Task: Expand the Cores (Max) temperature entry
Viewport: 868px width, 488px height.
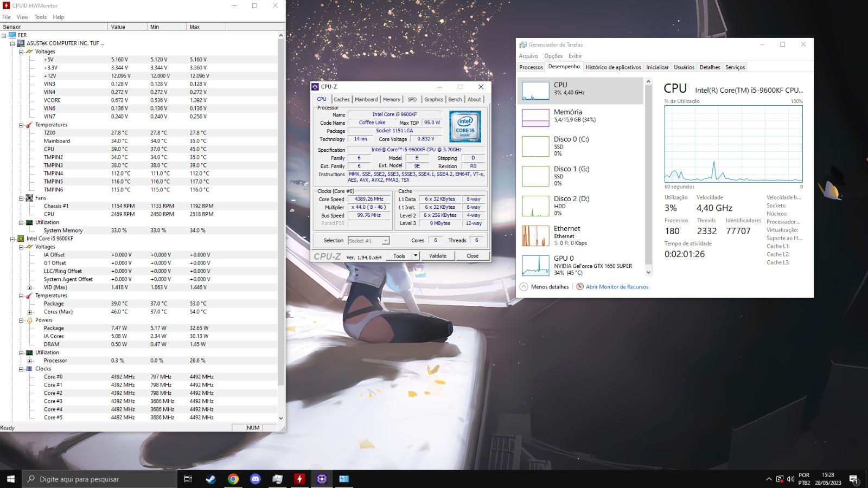Action: pos(30,312)
